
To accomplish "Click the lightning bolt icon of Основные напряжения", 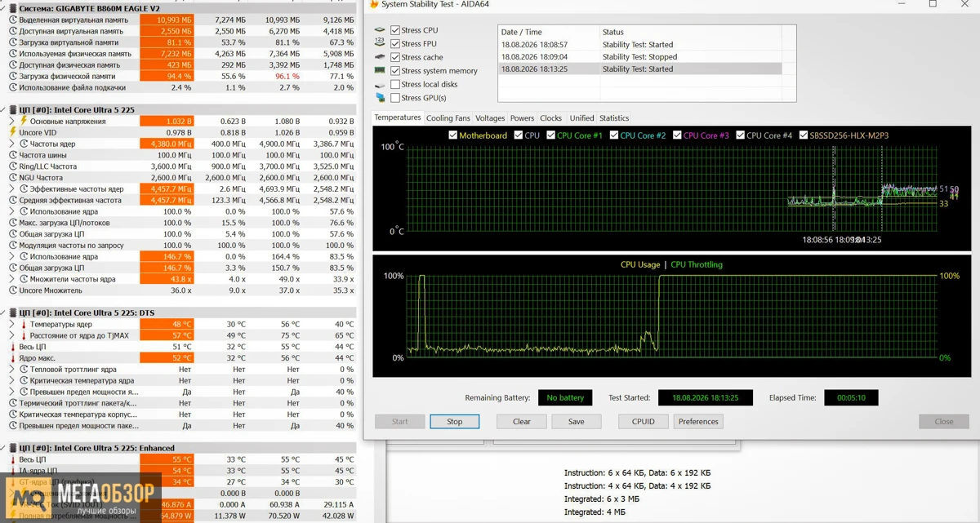I will click(24, 121).
